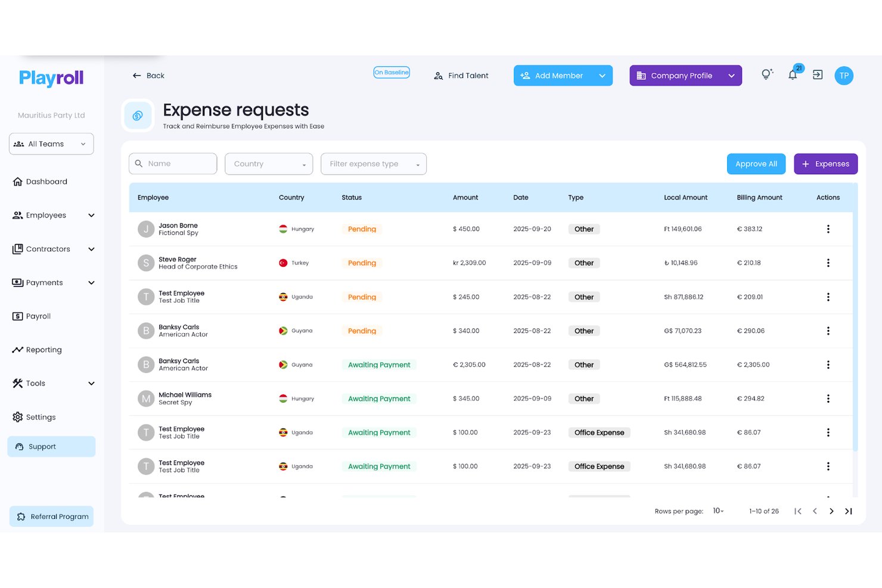Screen dimensions: 882x588
Task: Click the Back link
Action: click(x=148, y=76)
